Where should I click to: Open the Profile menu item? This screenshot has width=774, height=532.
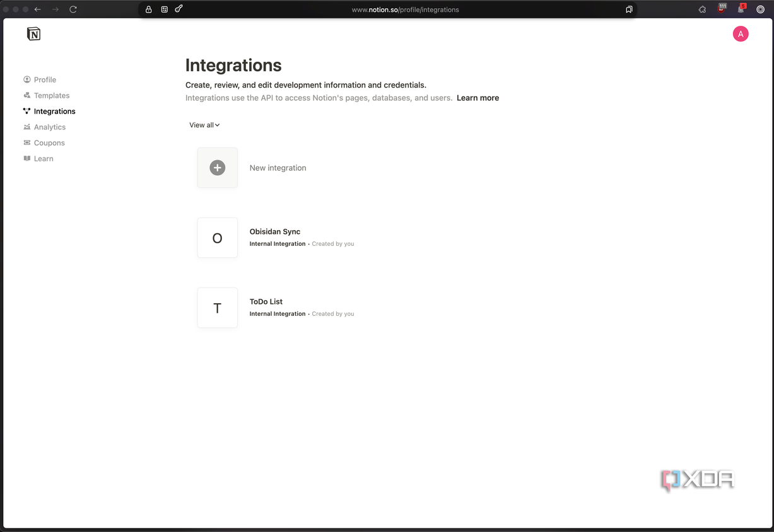tap(45, 79)
